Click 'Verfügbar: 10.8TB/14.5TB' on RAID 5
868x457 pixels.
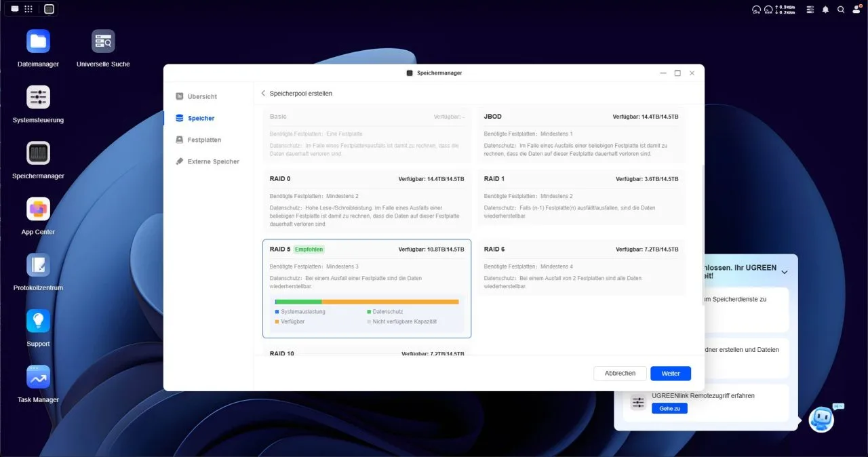[431, 250]
